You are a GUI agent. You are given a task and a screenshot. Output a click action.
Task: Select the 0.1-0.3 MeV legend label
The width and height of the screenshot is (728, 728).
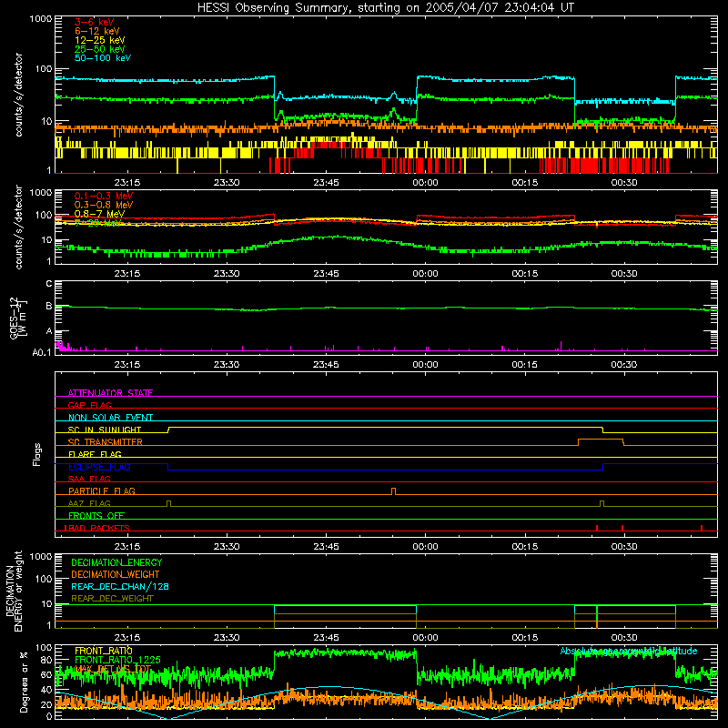tap(104, 196)
